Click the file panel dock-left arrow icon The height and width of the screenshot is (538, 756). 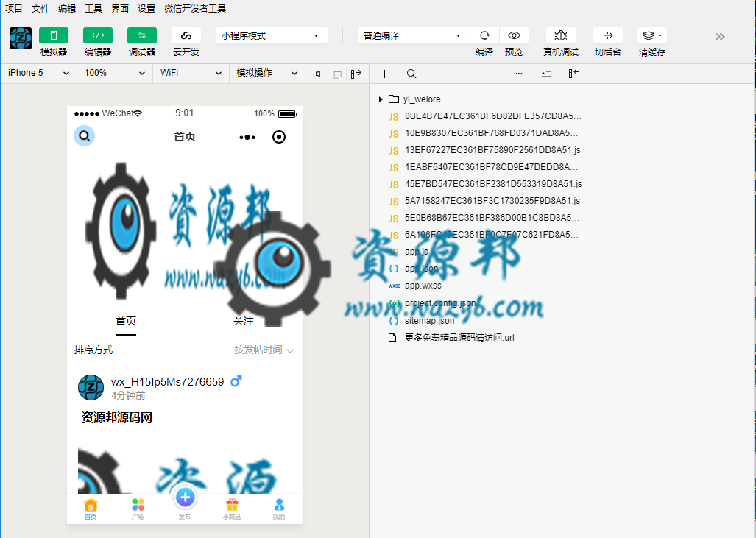(x=573, y=74)
